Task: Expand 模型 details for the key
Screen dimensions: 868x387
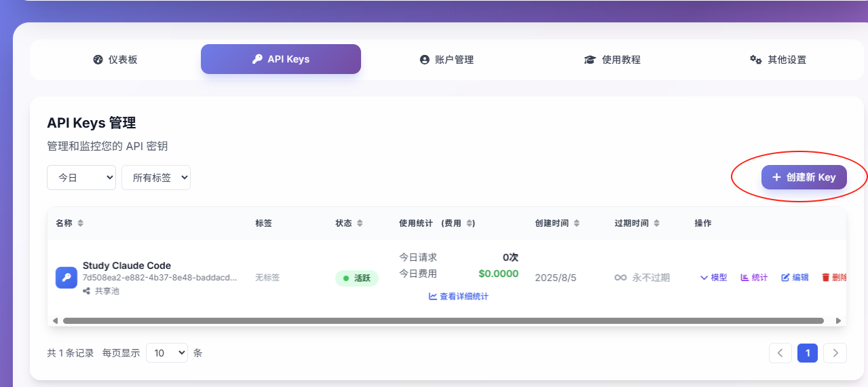Action: (713, 278)
